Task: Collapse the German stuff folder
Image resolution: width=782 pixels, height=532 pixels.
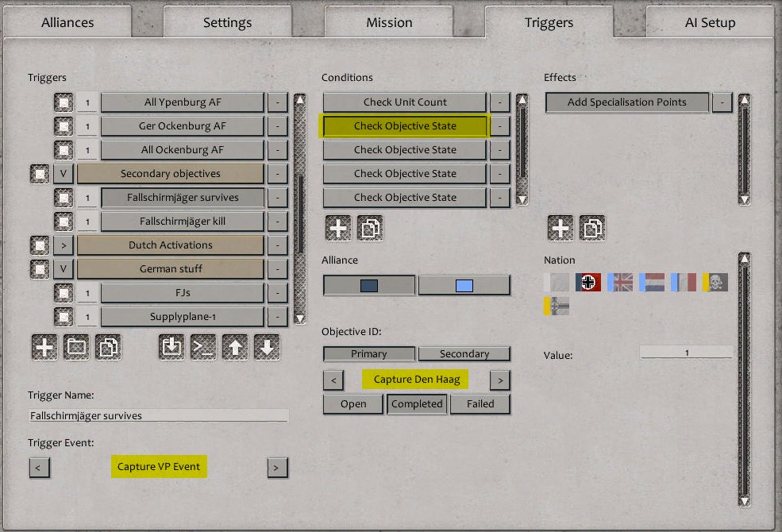Action: pyautogui.click(x=64, y=268)
